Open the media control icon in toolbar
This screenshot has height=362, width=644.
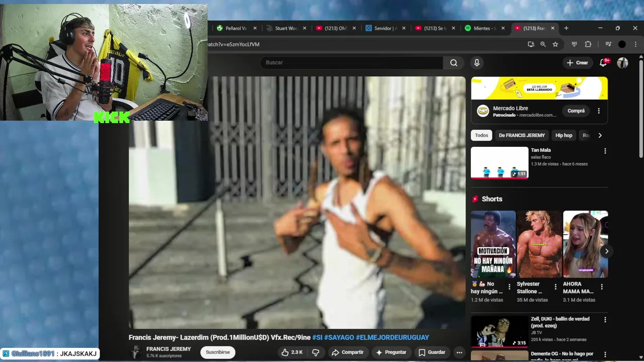pos(608,44)
